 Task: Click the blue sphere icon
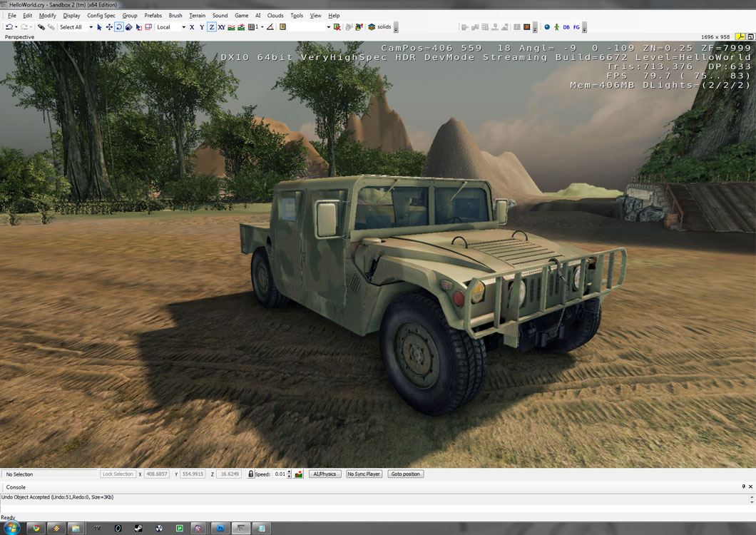click(x=547, y=27)
